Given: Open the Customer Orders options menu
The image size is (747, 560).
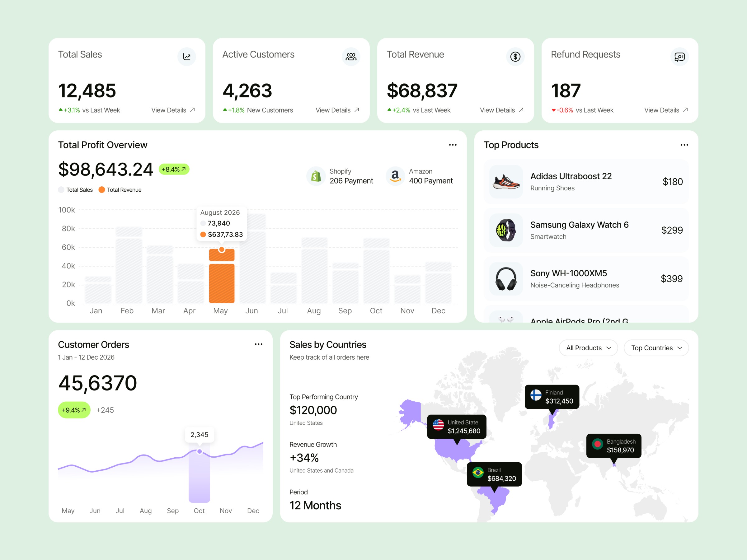Looking at the screenshot, I should click(258, 344).
